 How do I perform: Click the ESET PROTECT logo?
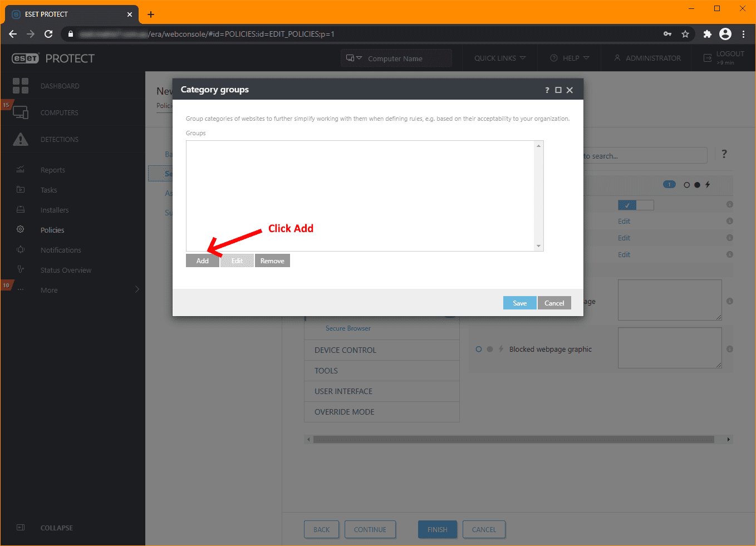pos(53,58)
